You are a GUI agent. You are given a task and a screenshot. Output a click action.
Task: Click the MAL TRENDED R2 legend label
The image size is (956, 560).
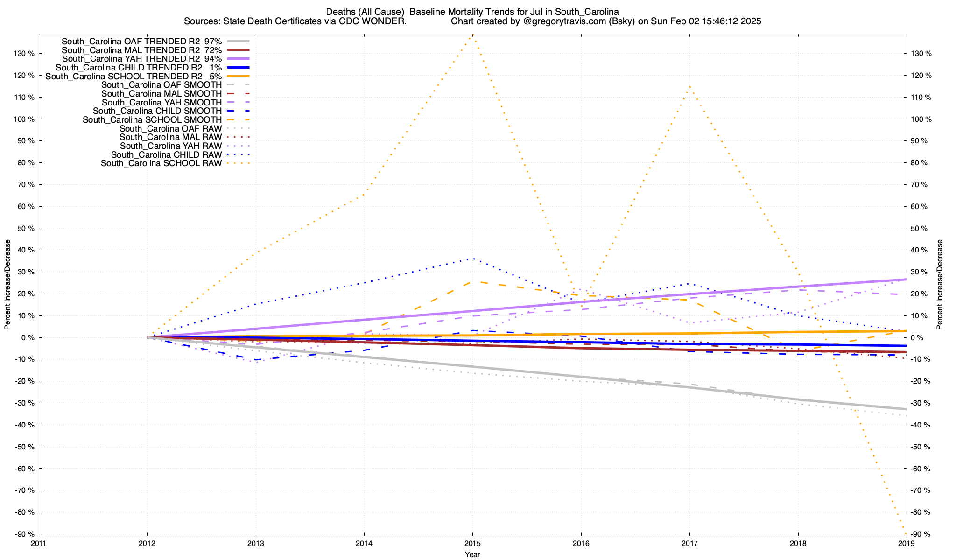tap(141, 50)
